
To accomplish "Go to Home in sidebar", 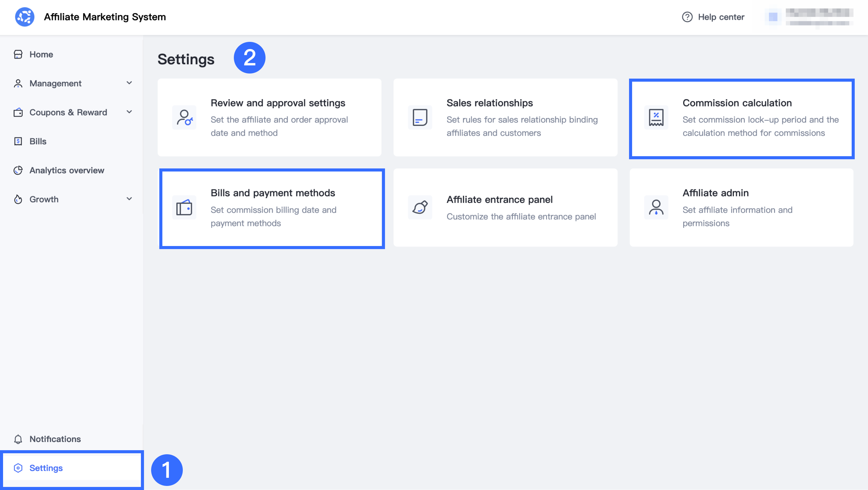I will [41, 54].
